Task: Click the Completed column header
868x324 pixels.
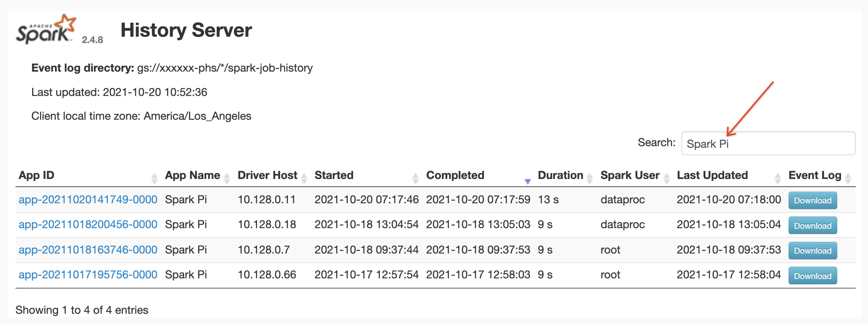Action: (455, 175)
